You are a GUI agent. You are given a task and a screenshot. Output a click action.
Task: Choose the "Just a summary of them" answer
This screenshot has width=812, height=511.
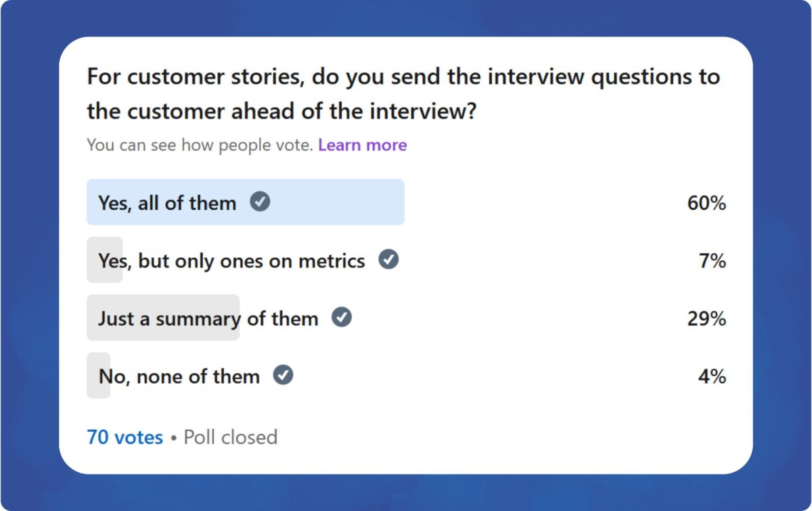coord(208,317)
